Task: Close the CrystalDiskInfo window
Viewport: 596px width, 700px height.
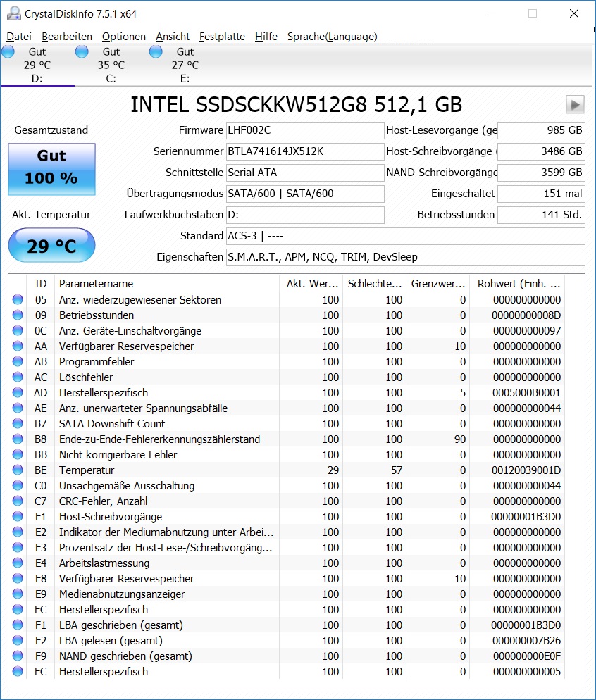Action: 574,13
